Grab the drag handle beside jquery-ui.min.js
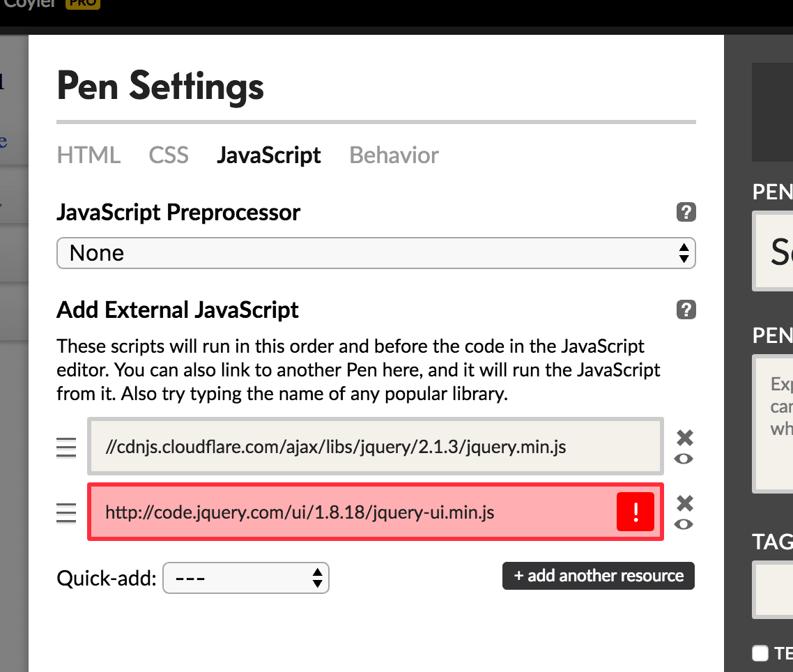Viewport: 793px width, 672px height. coord(66,512)
